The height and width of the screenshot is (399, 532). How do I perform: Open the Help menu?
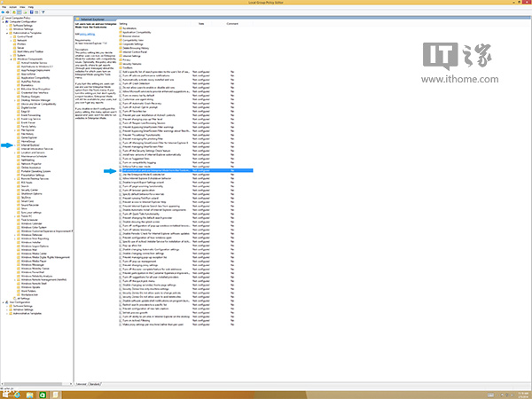pyautogui.click(x=31, y=7)
